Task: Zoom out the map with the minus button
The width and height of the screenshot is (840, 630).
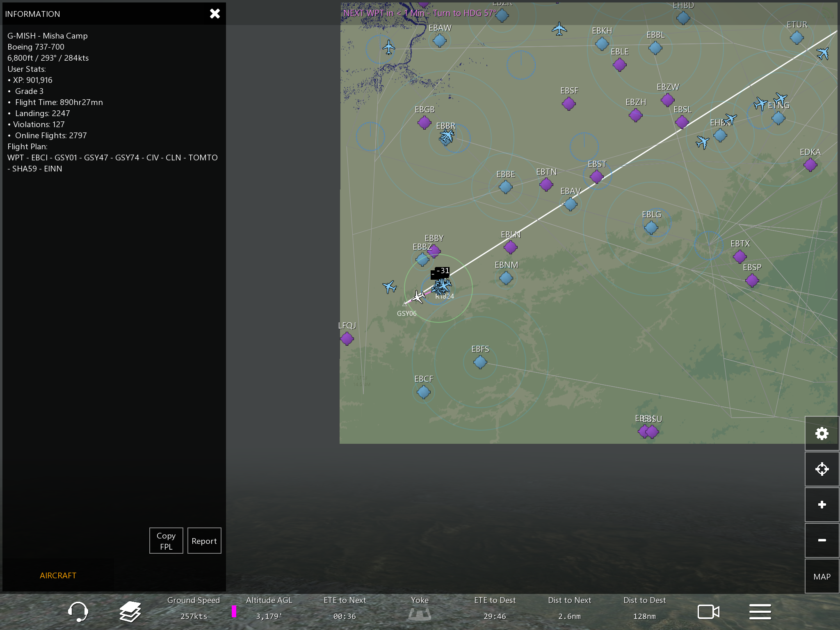Action: [x=822, y=540]
